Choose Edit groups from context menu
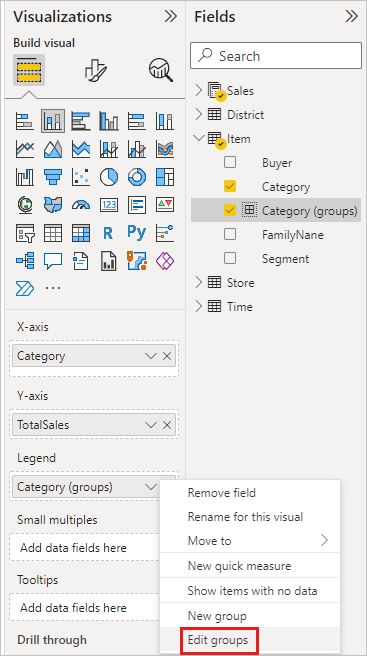Image resolution: width=367 pixels, height=656 pixels. point(218,640)
